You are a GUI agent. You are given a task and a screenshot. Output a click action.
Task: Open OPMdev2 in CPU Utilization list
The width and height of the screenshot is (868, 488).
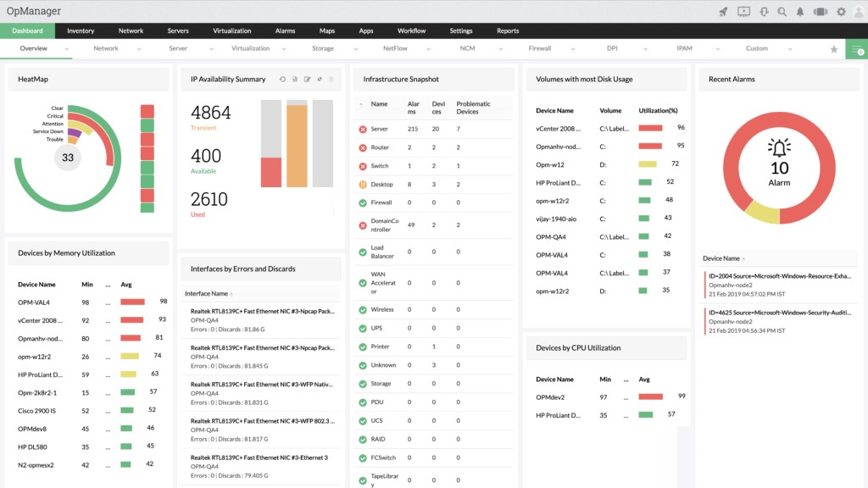point(550,397)
